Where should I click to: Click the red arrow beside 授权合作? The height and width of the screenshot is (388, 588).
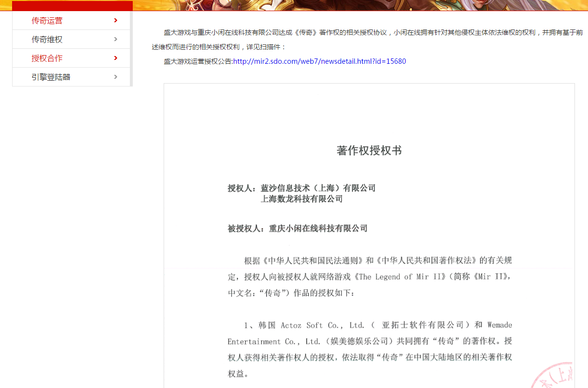click(x=115, y=58)
